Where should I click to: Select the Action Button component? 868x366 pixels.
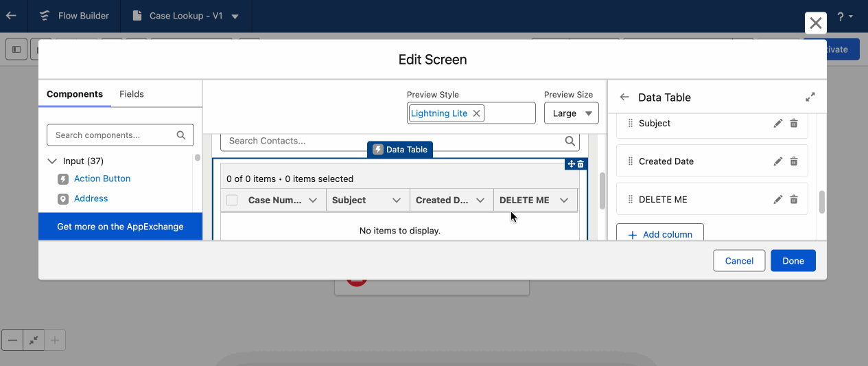pyautogui.click(x=102, y=179)
